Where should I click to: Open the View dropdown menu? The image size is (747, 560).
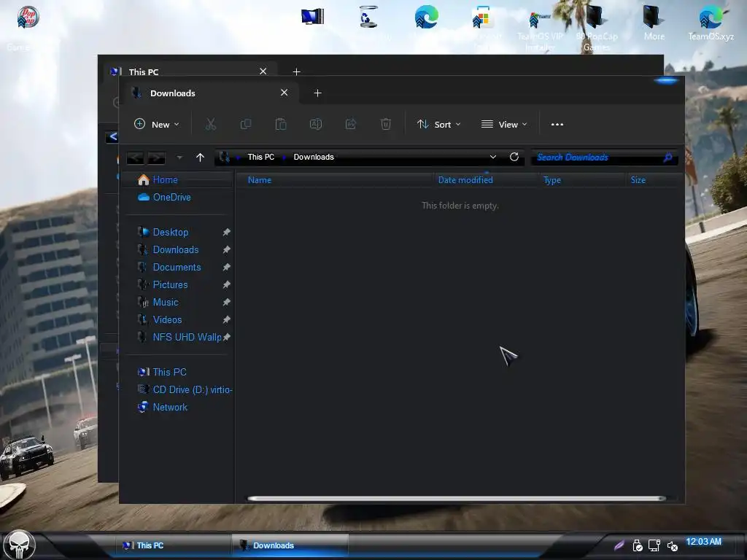[x=504, y=124]
